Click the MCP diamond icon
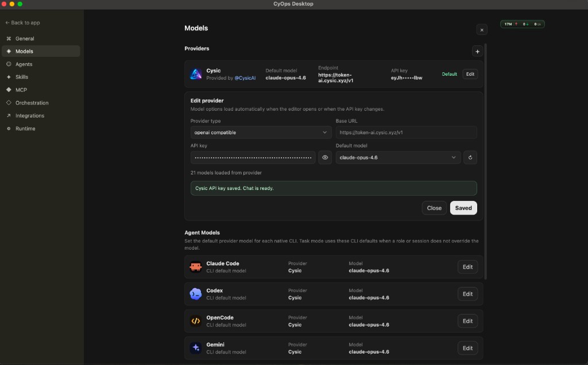The width and height of the screenshot is (588, 365). point(9,90)
